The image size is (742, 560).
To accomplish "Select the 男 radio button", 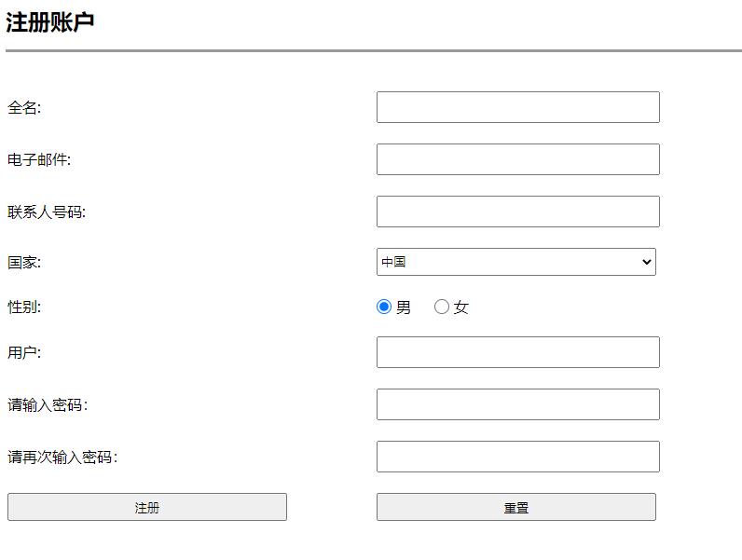I will coord(384,307).
